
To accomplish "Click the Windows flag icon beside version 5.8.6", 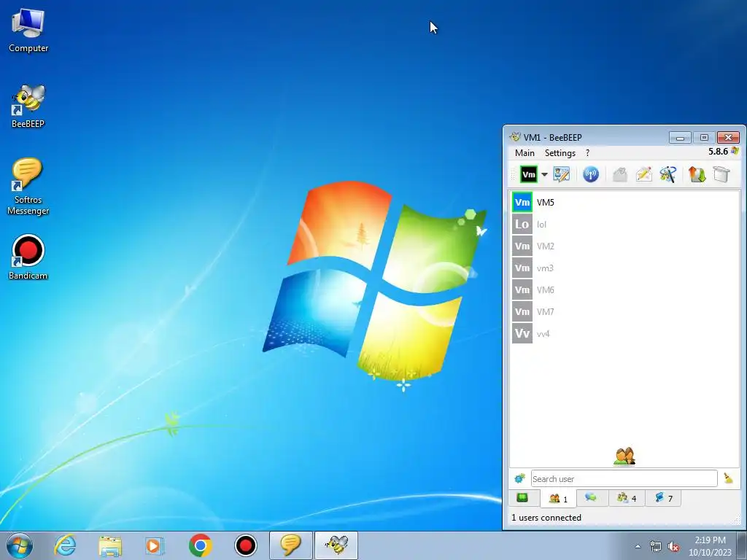I will (735, 151).
